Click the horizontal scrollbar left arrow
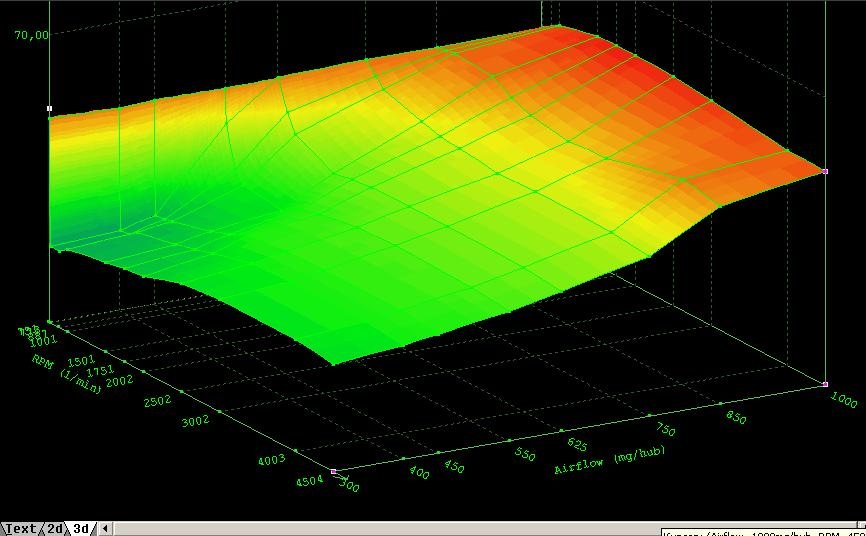 pyautogui.click(x=105, y=529)
